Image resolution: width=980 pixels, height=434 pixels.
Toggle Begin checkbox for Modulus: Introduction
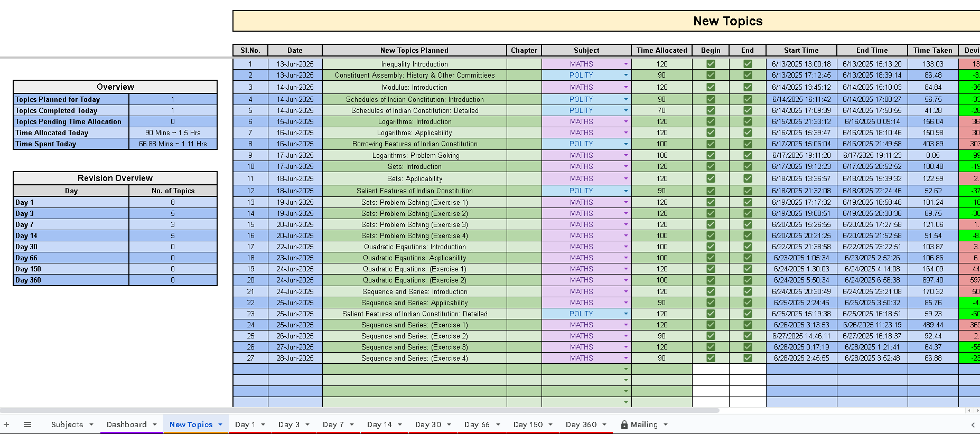[711, 87]
